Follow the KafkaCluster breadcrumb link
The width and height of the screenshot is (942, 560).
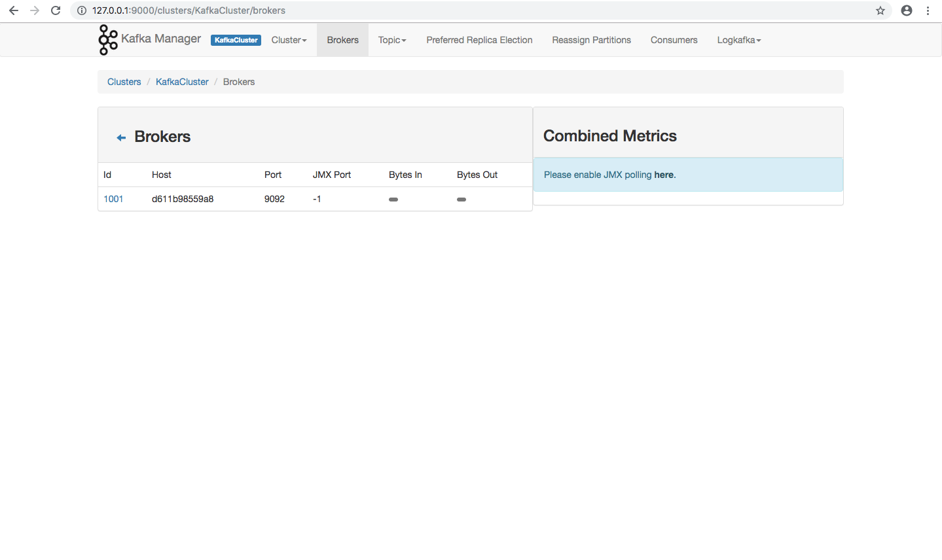pos(182,82)
